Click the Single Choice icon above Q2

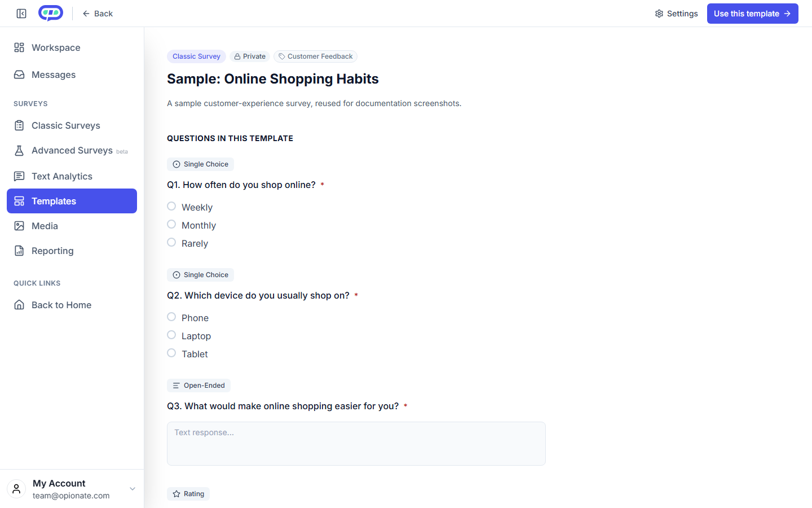(176, 275)
